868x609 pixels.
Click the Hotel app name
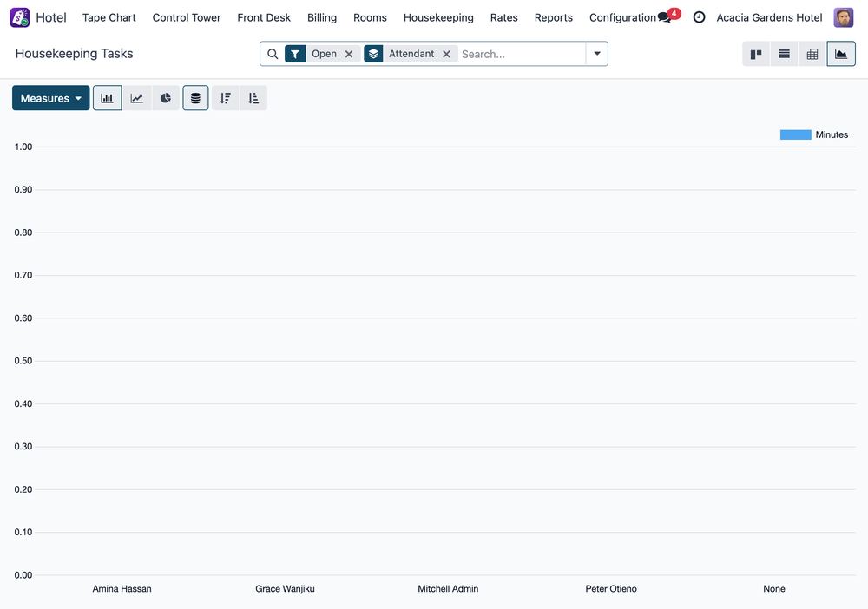tap(51, 17)
